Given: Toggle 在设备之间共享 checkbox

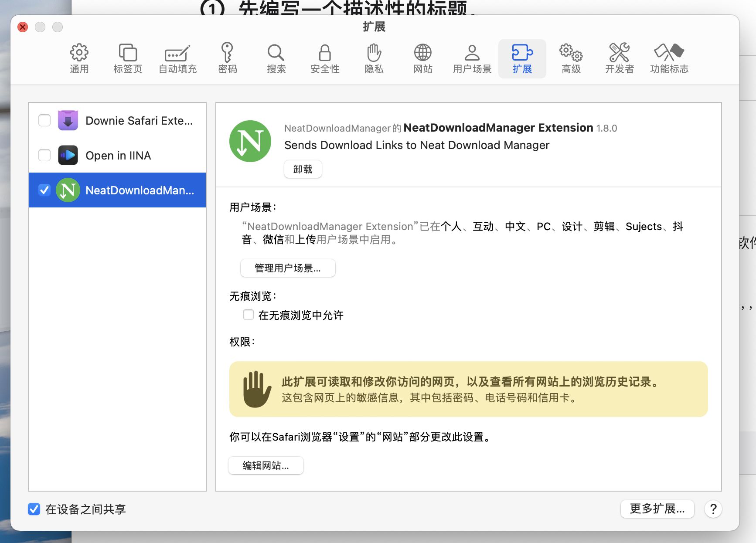Looking at the screenshot, I should [x=34, y=509].
